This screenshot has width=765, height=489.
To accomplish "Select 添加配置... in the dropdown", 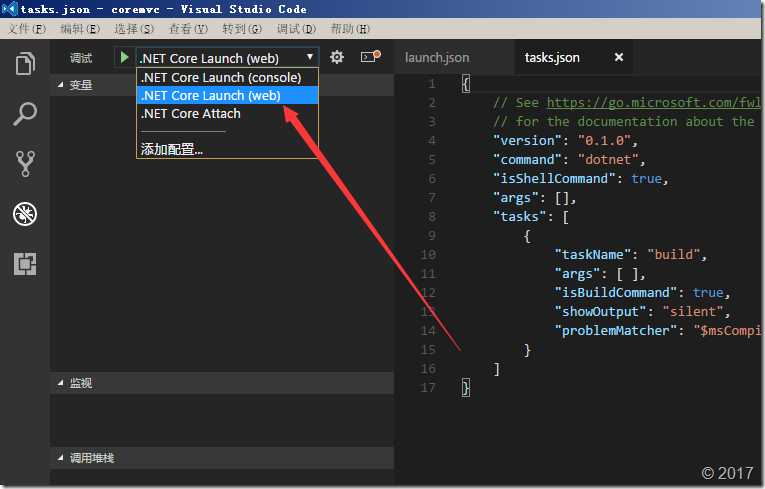I will [x=227, y=149].
